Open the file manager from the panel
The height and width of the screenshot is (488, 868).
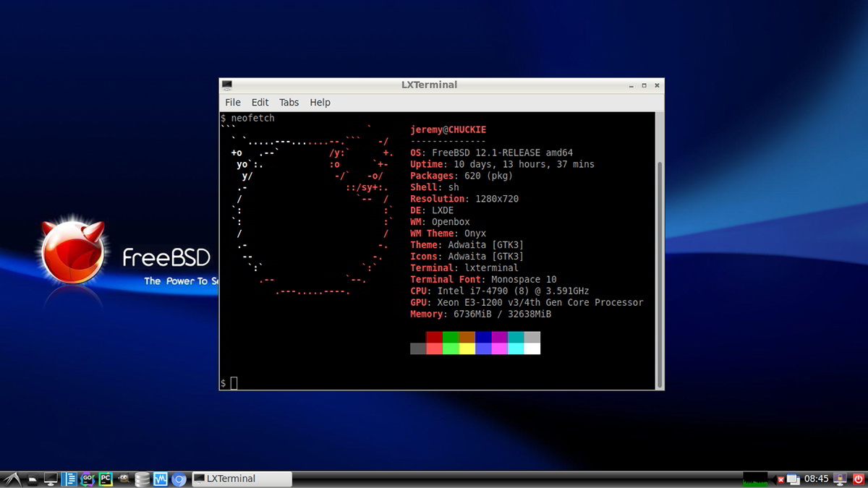[33, 479]
